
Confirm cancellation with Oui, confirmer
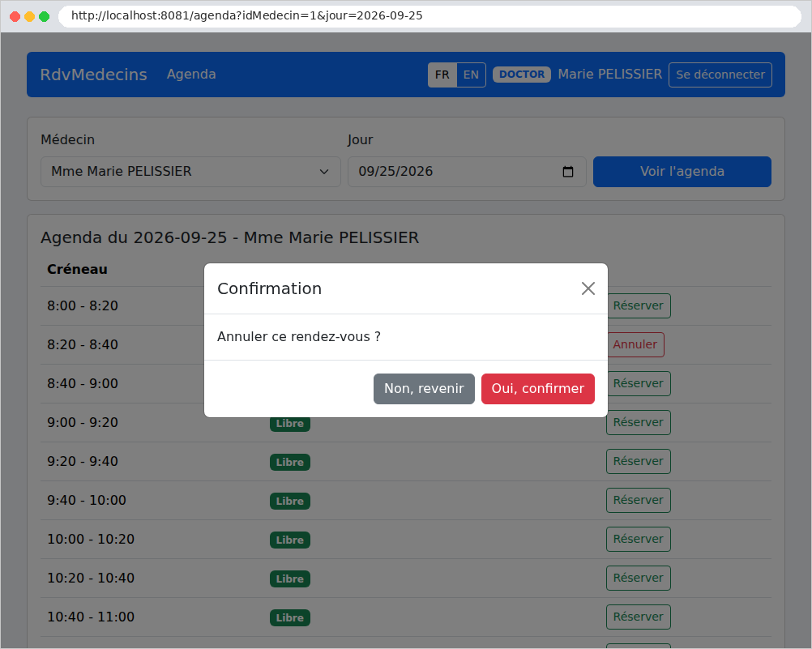537,388
